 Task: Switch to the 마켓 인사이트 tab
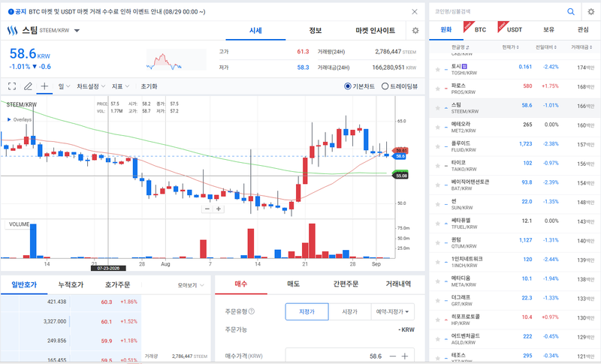click(375, 31)
